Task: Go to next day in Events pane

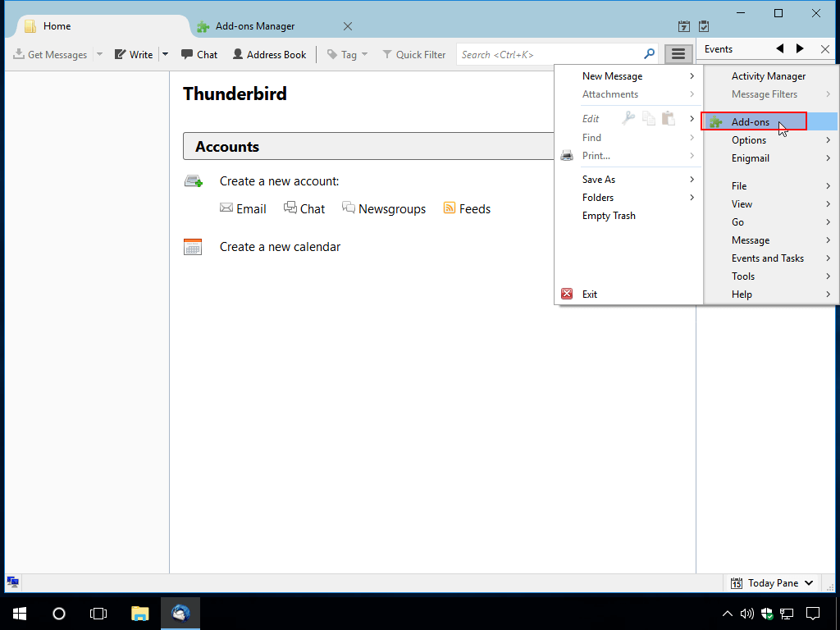Action: click(x=800, y=49)
